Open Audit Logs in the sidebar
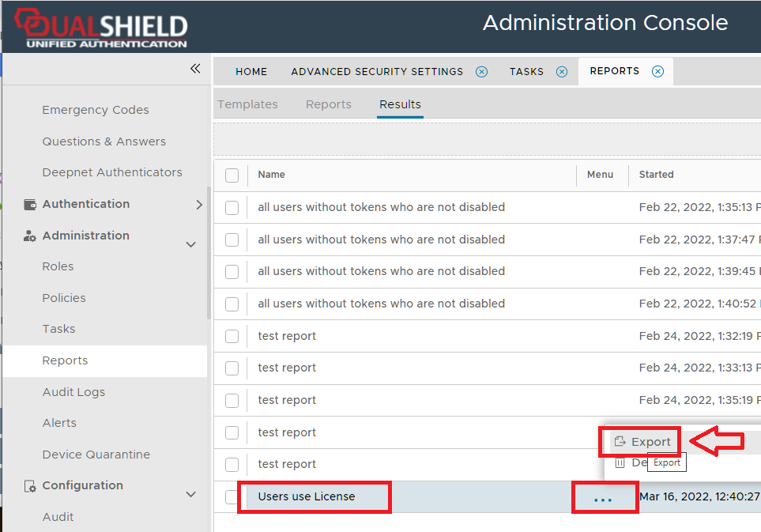This screenshot has height=532, width=761. tap(73, 392)
